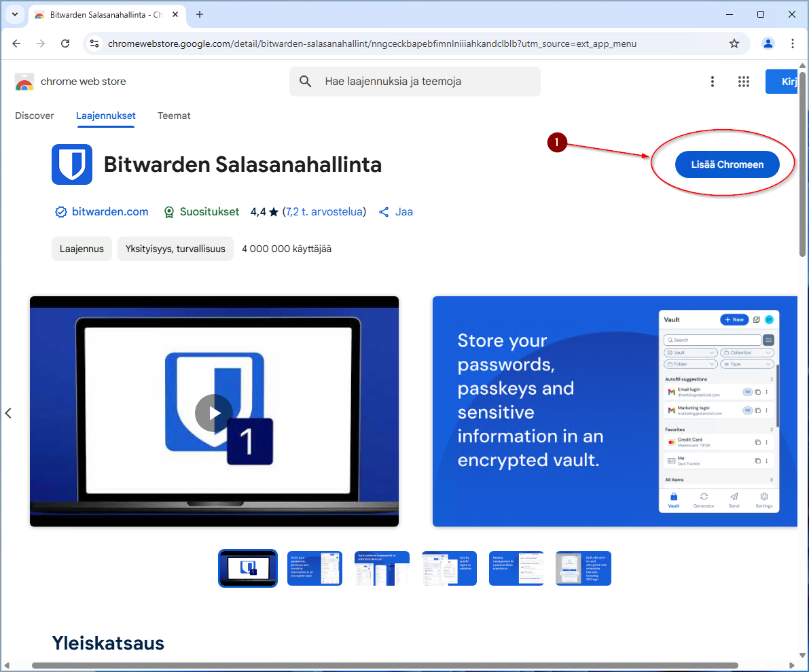Click the scroll left arrow at bottom
The image size is (809, 672).
[x=7, y=665]
